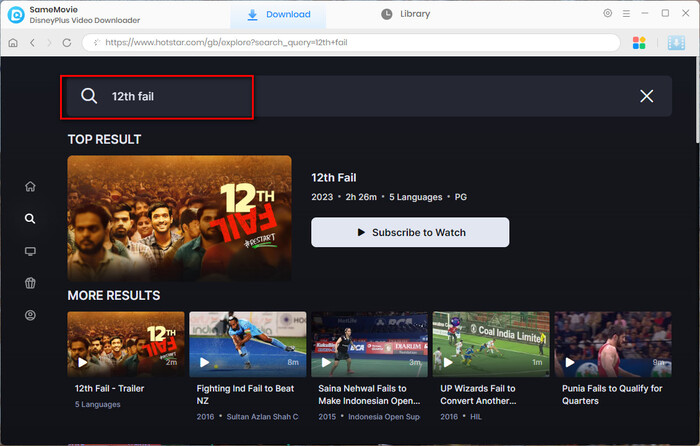Screen dimensions: 700x446
Task: Reload the page with the refresh icon
Action: tap(67, 43)
